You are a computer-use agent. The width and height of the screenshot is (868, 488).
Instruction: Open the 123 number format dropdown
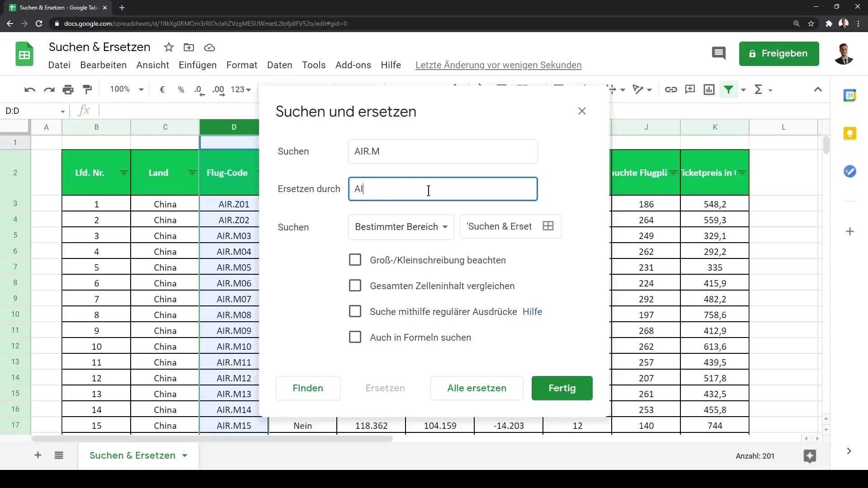coord(241,89)
